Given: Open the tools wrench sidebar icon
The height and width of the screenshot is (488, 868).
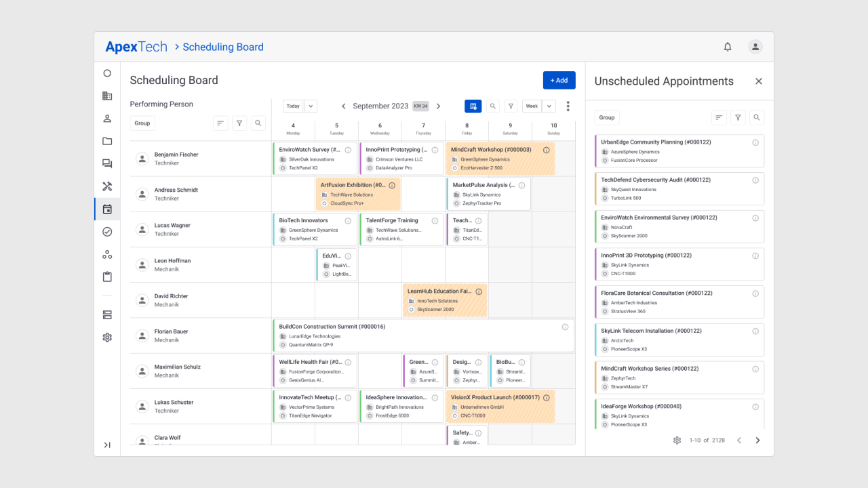Looking at the screenshot, I should (x=107, y=186).
